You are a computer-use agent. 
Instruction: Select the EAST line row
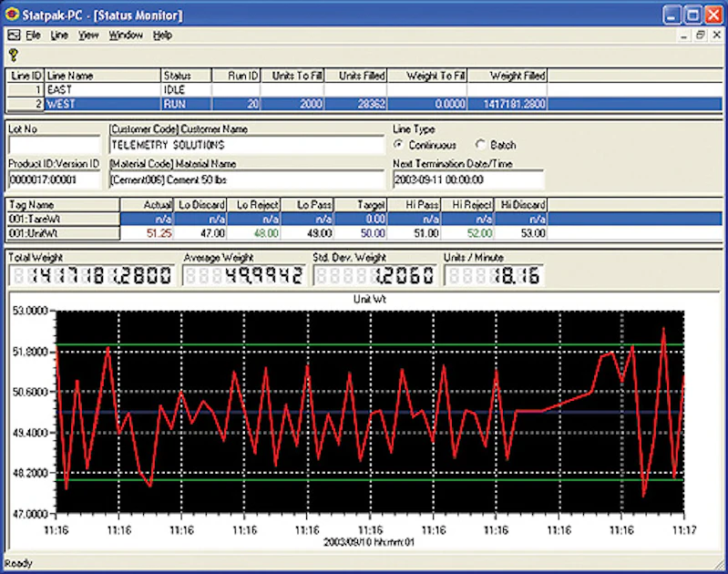coord(364,89)
